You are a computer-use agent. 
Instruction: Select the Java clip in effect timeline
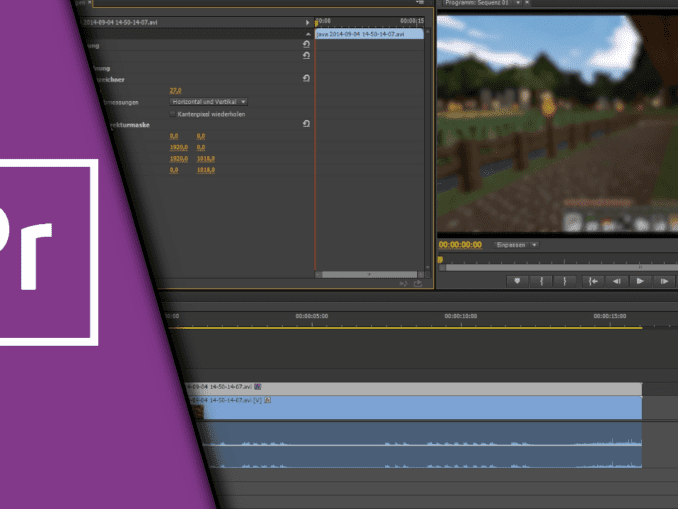369,33
